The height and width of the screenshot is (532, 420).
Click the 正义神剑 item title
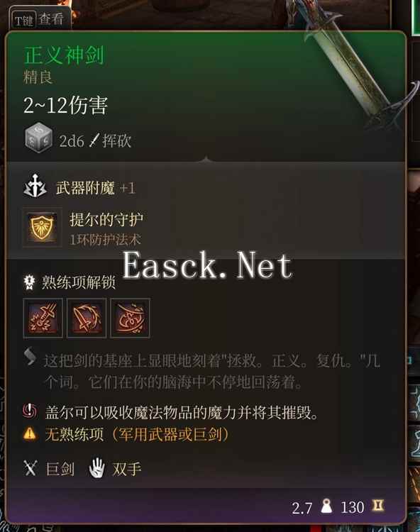pos(64,55)
